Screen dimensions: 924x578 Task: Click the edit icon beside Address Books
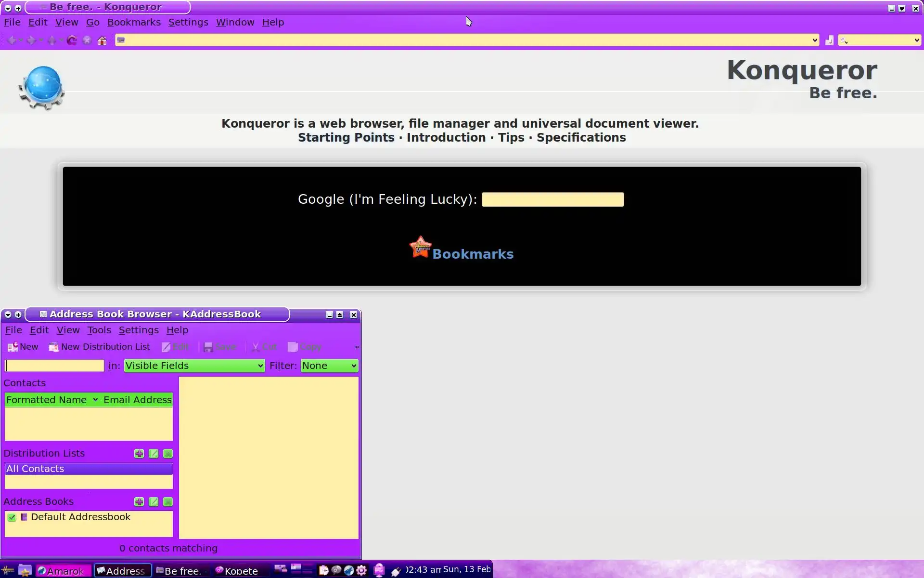coord(154,502)
